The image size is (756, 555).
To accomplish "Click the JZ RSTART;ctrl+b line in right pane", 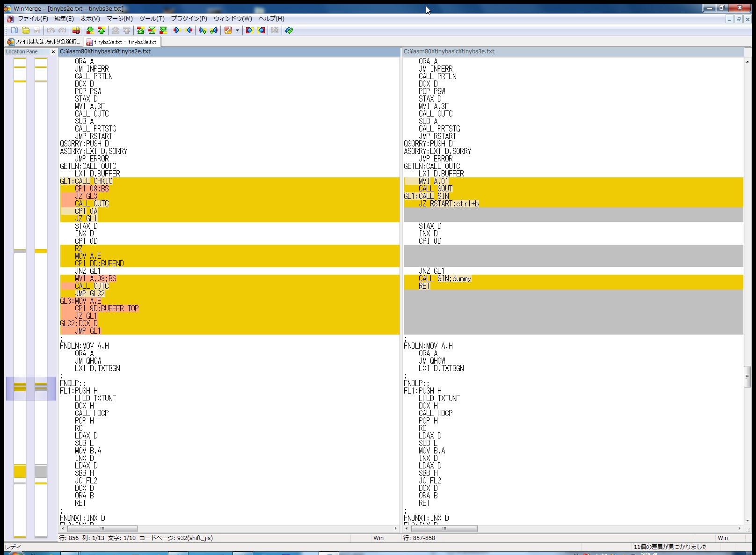I will coord(573,204).
